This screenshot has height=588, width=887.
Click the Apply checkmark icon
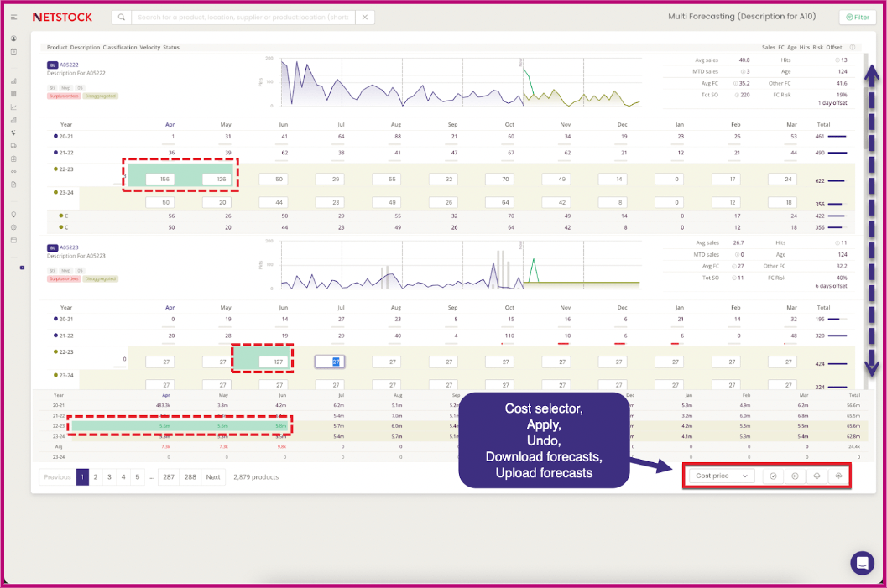(x=773, y=476)
